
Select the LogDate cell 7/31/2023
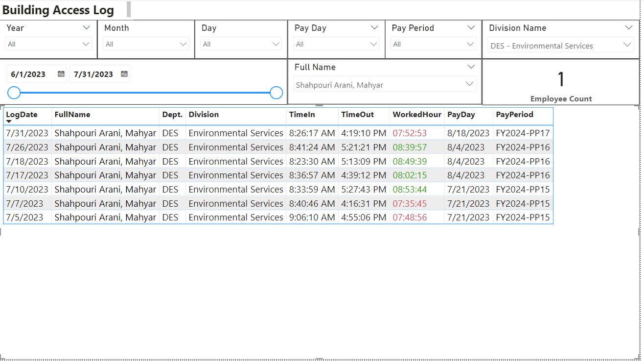(x=27, y=133)
